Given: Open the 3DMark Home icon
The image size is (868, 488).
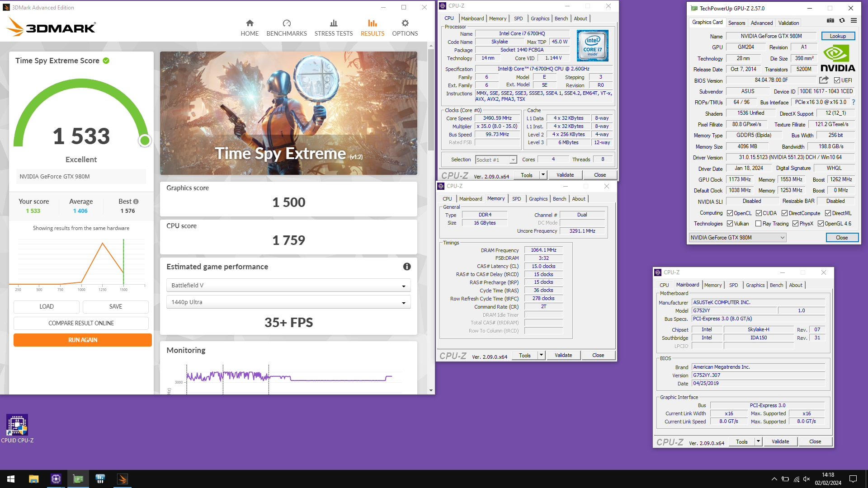Looking at the screenshot, I should tap(250, 23).
